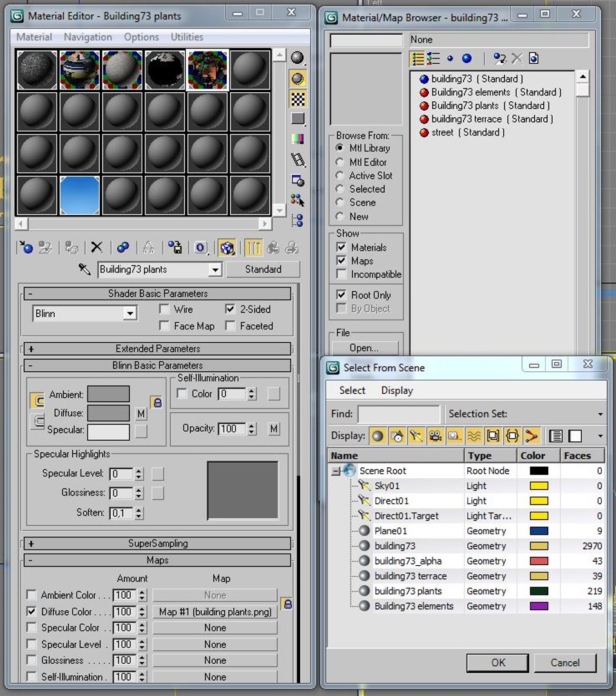This screenshot has width=616, height=696.
Task: Toggle the Backlight icon in Material Editor
Action: tap(297, 79)
